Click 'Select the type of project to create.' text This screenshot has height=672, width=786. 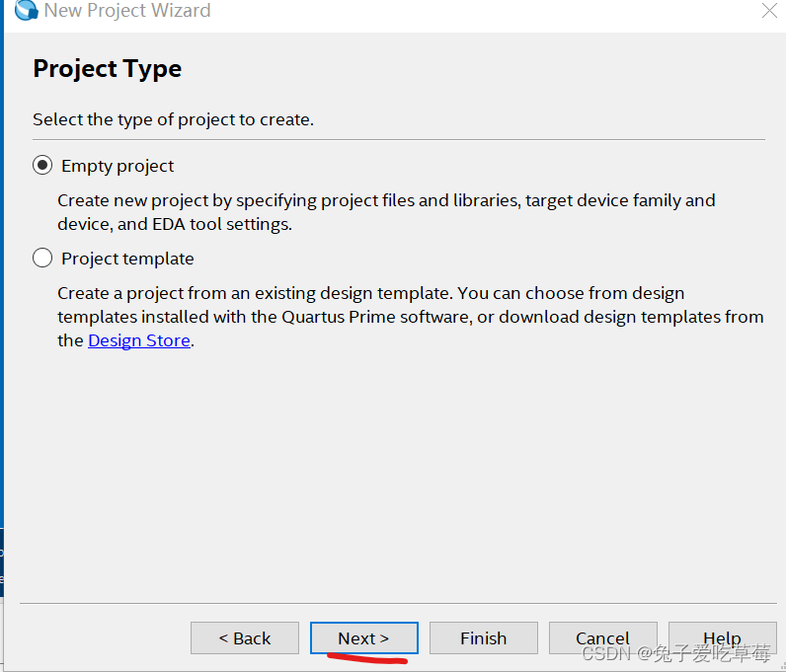(173, 119)
